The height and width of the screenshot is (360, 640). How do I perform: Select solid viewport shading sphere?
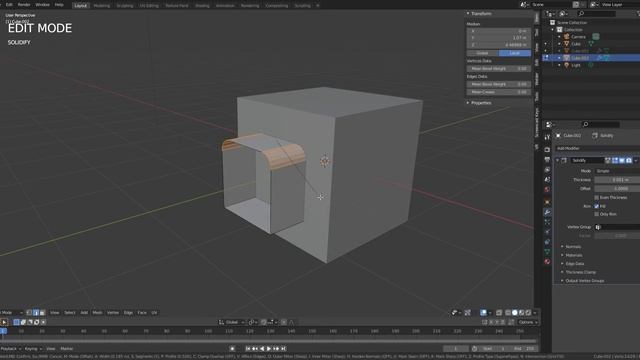pyautogui.click(x=515, y=313)
